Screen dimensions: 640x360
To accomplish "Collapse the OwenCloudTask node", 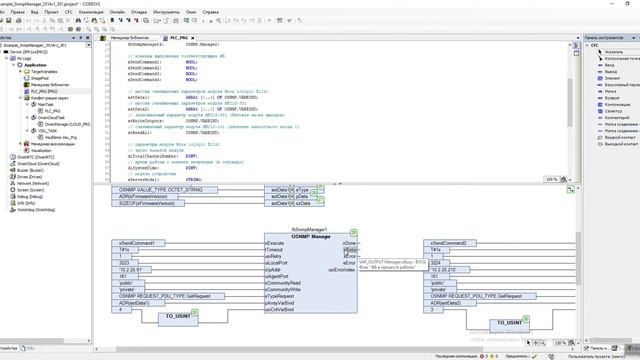I will coord(27,118).
